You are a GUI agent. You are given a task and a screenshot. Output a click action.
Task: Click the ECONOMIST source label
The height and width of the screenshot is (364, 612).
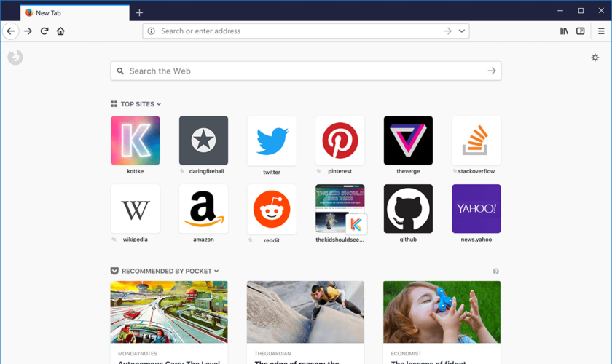coord(407,354)
